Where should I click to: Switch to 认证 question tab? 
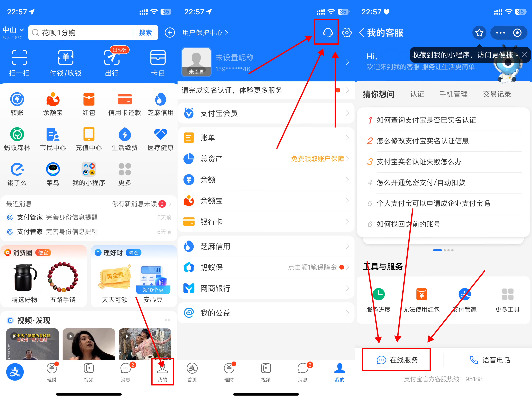click(x=417, y=94)
